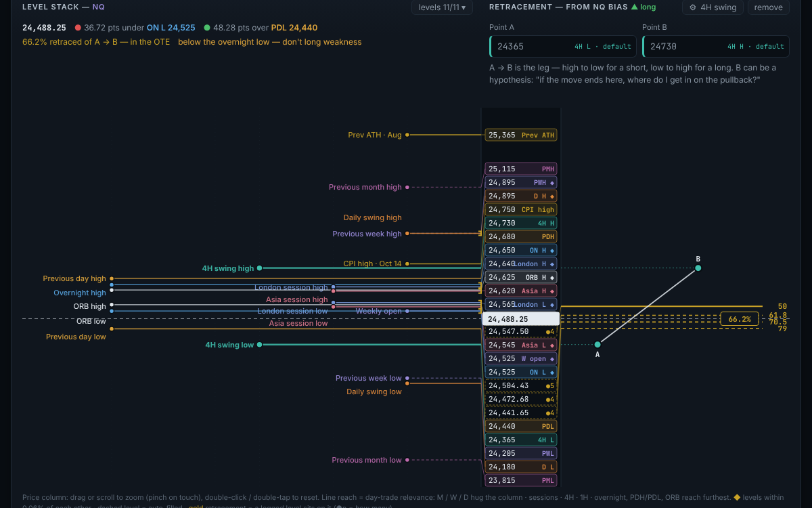Select the 24,895 PWH level chip
The image size is (812, 508).
coord(521,182)
